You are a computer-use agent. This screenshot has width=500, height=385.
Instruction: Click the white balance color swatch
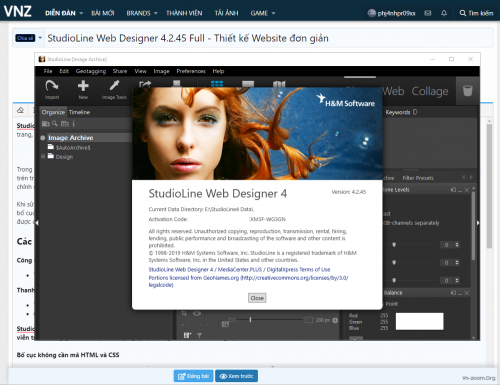pyautogui.click(x=419, y=321)
